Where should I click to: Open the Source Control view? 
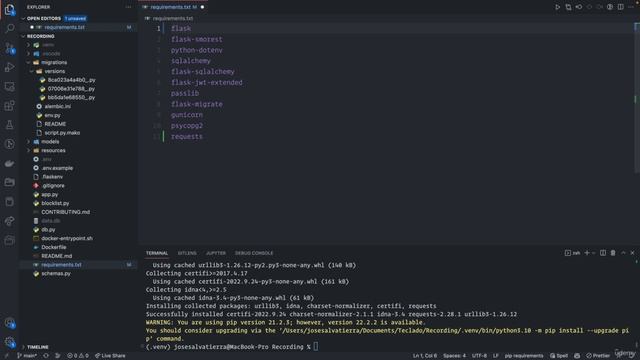pos(9,48)
